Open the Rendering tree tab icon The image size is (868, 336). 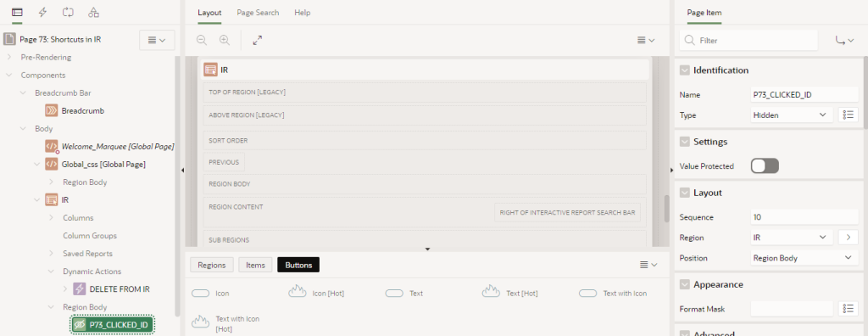(x=17, y=12)
